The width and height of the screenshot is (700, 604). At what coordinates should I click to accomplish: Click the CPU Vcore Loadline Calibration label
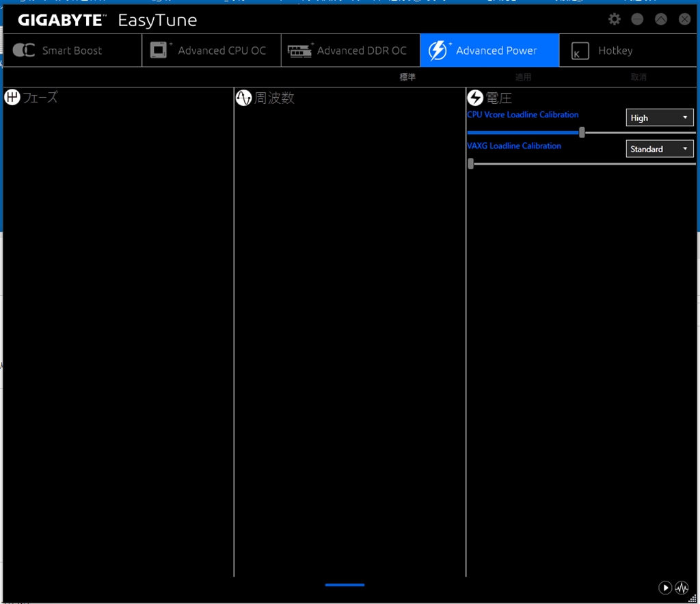tap(523, 115)
